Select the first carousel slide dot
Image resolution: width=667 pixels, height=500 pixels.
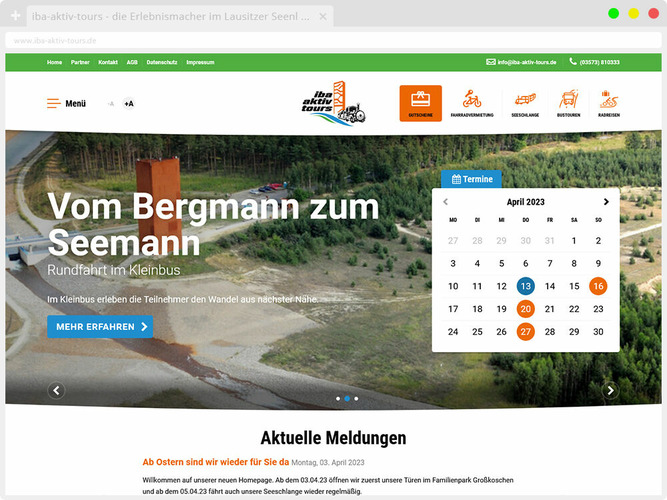tap(337, 398)
